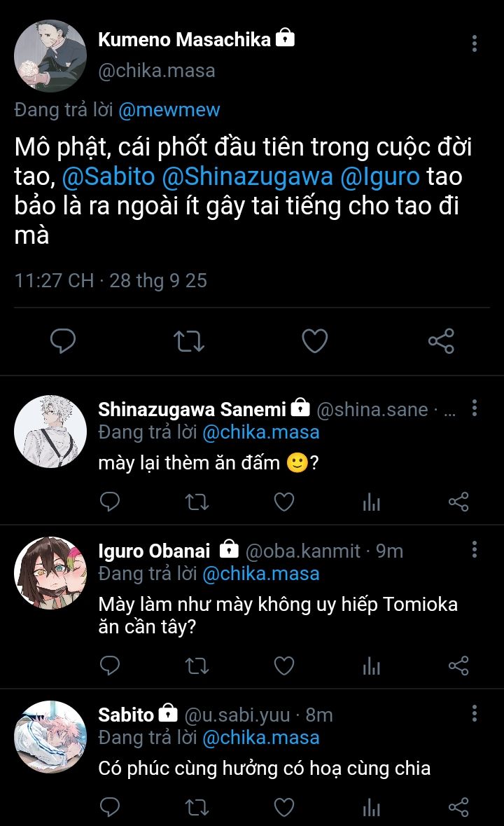
Task: Like Iguro Obanai's reply
Action: click(x=283, y=666)
